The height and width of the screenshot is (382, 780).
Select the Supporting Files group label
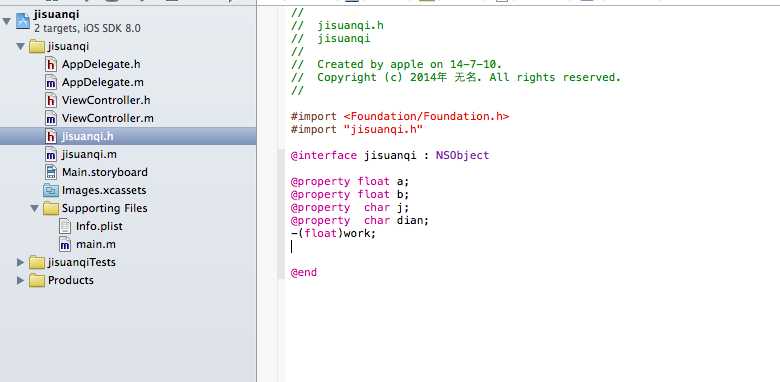(104, 208)
